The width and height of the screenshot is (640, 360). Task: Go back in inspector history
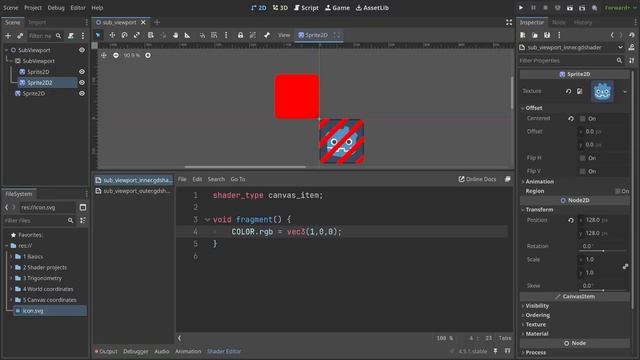tap(612, 35)
